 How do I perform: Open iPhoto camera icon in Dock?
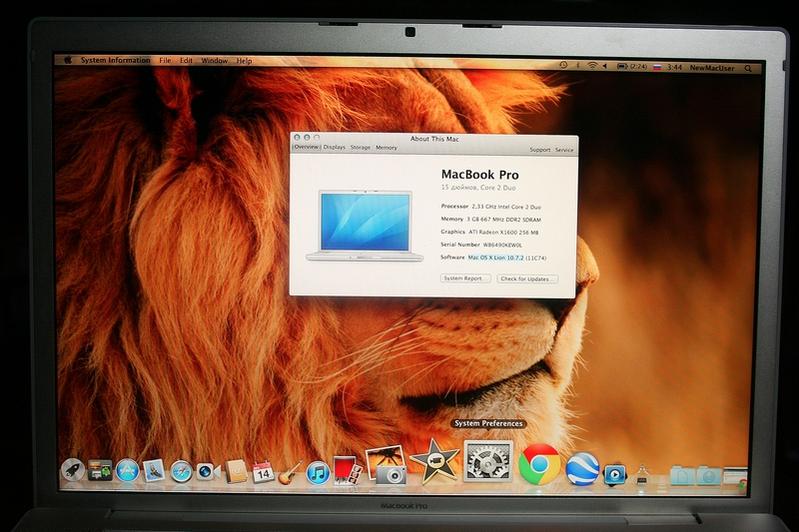[386, 466]
